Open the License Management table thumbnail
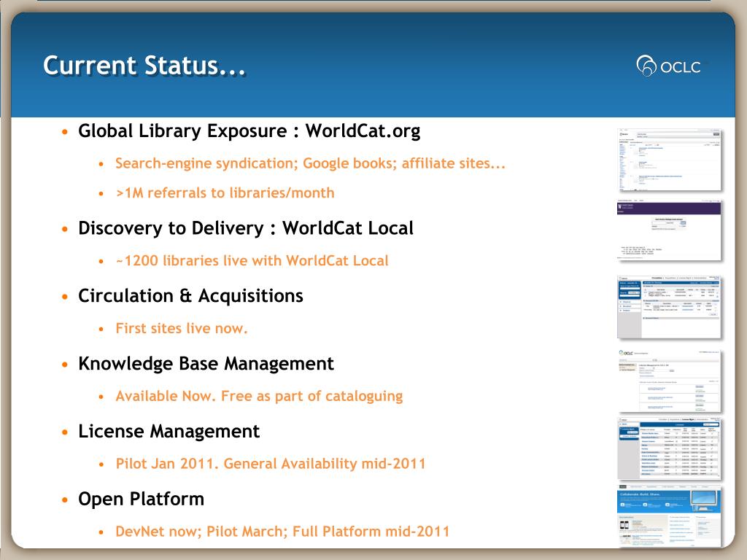Viewport: 747px width, 560px height. (669, 448)
